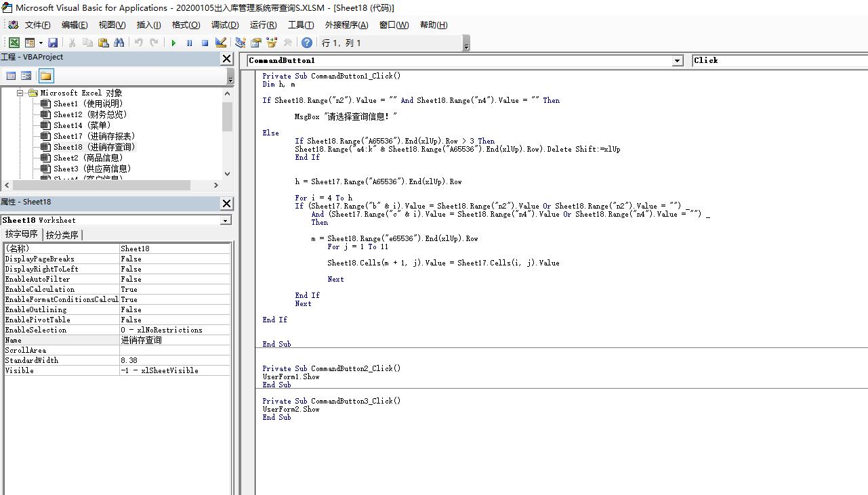This screenshot has height=495, width=868.
Task: Open the 外接程序(A) menu
Action: pos(346,25)
